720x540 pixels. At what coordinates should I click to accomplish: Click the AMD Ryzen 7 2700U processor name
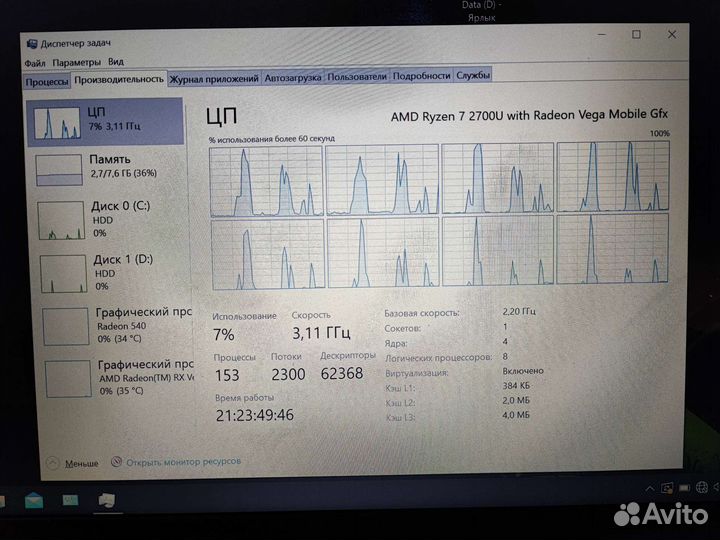pos(529,115)
